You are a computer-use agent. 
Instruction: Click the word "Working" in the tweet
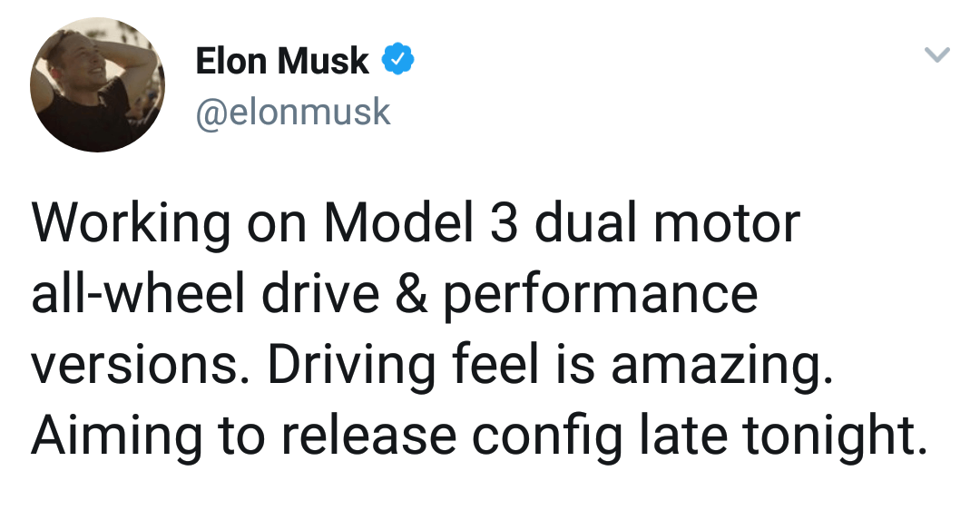pos(132,225)
